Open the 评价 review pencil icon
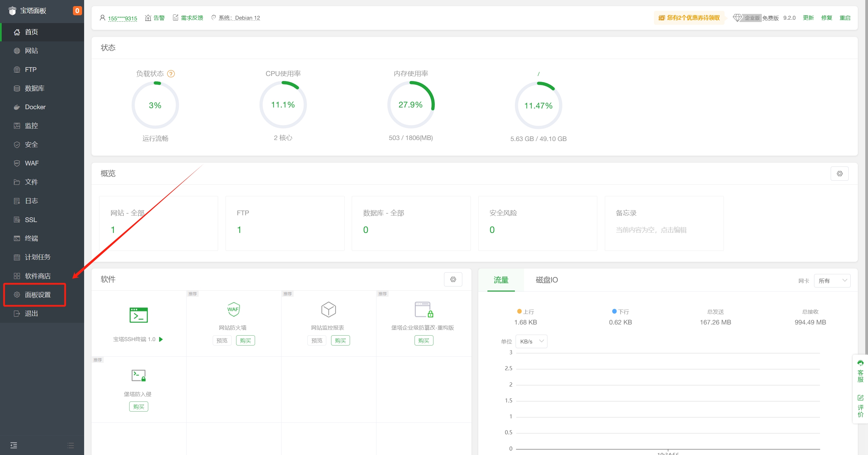Image resolution: width=868 pixels, height=455 pixels. coord(860,398)
